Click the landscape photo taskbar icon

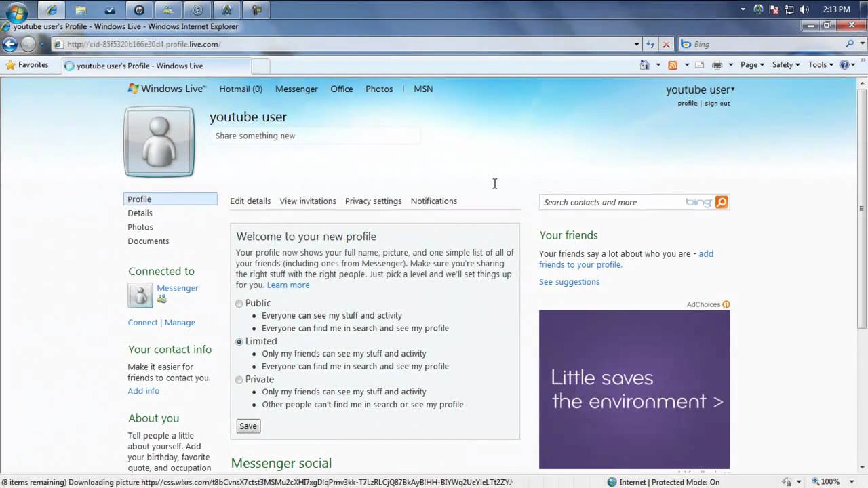tap(168, 10)
